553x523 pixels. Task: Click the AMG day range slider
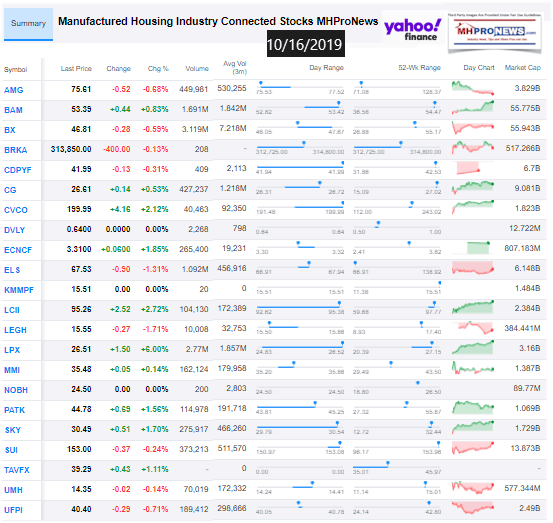300,88
